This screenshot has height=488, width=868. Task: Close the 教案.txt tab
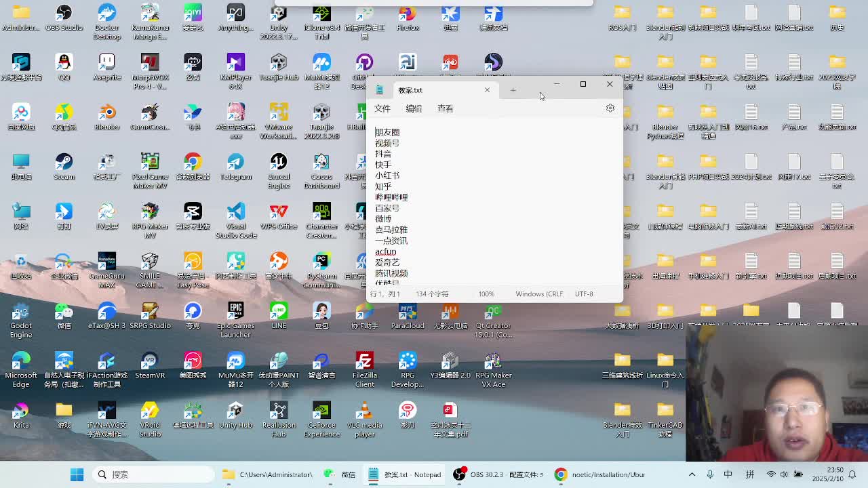point(487,90)
